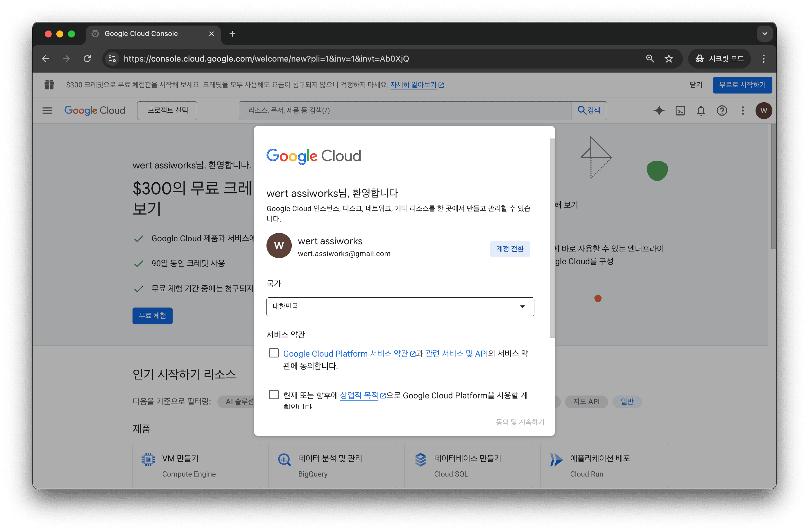Click the Compute Engine chip icon
The width and height of the screenshot is (809, 532).
pyautogui.click(x=148, y=459)
